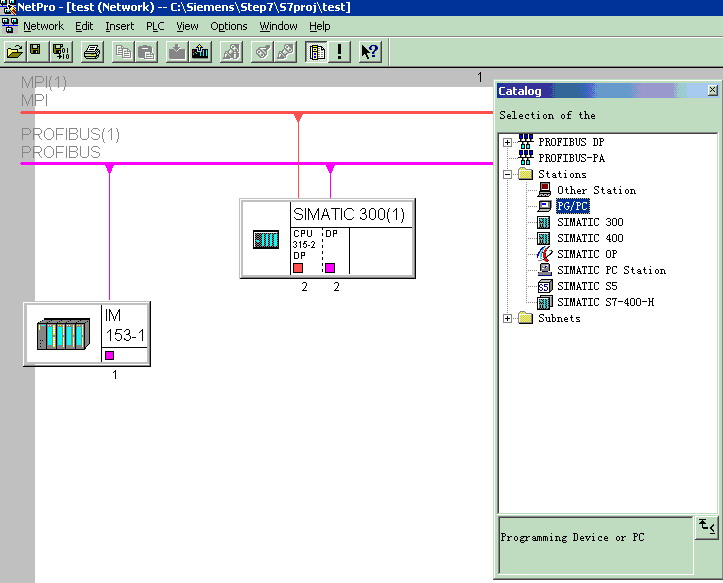This screenshot has width=723, height=583.
Task: Click the Print toolbar icon
Action: pos(91,51)
